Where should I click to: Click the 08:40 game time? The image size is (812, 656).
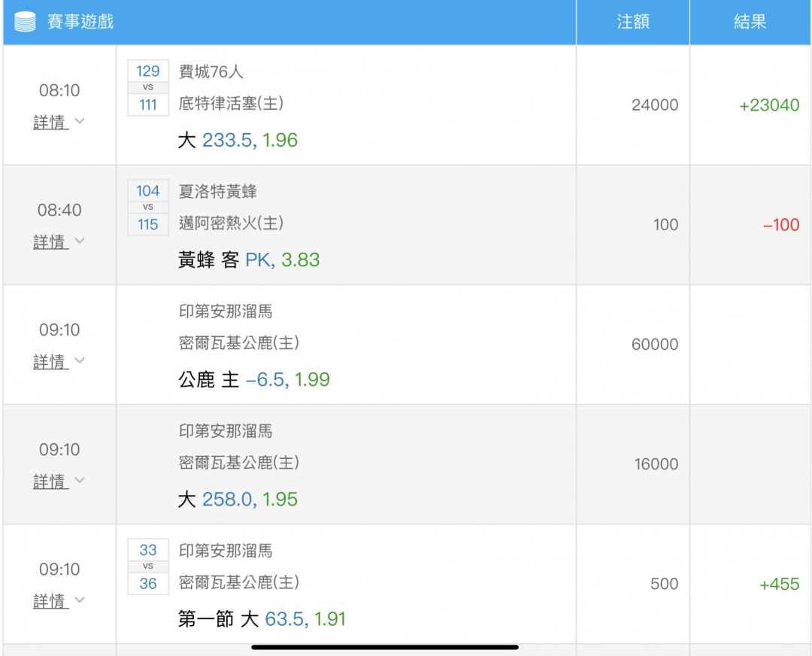point(59,211)
